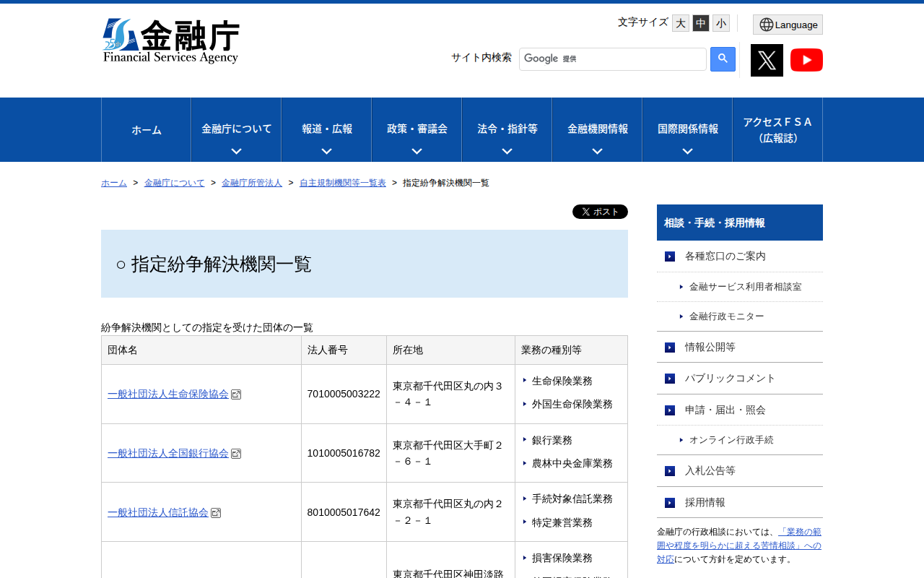This screenshot has height=578, width=924.
Task: Go to ホーム in the navigation bar
Action: (x=146, y=130)
